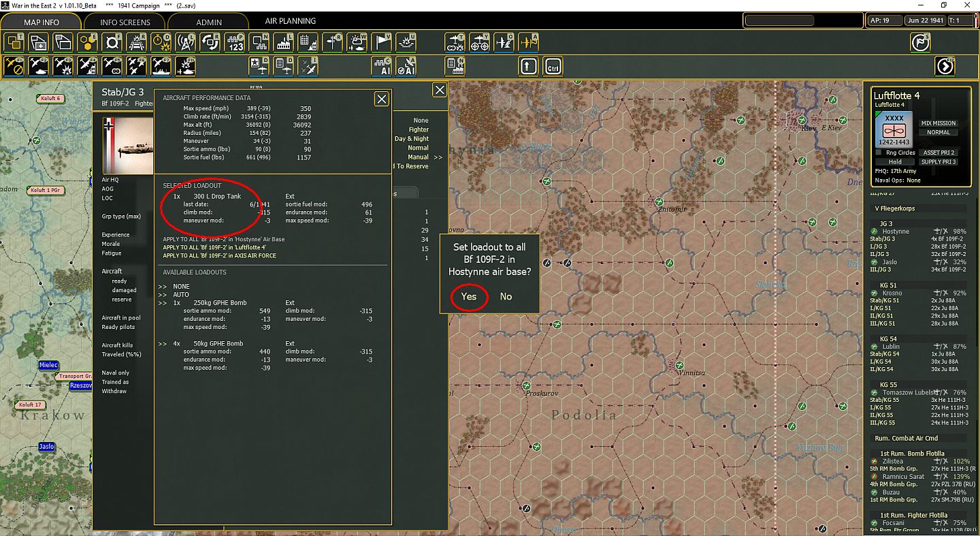Click the yellow aircraft icon (A)
Screen dimensions: 980x536
pos(529,42)
